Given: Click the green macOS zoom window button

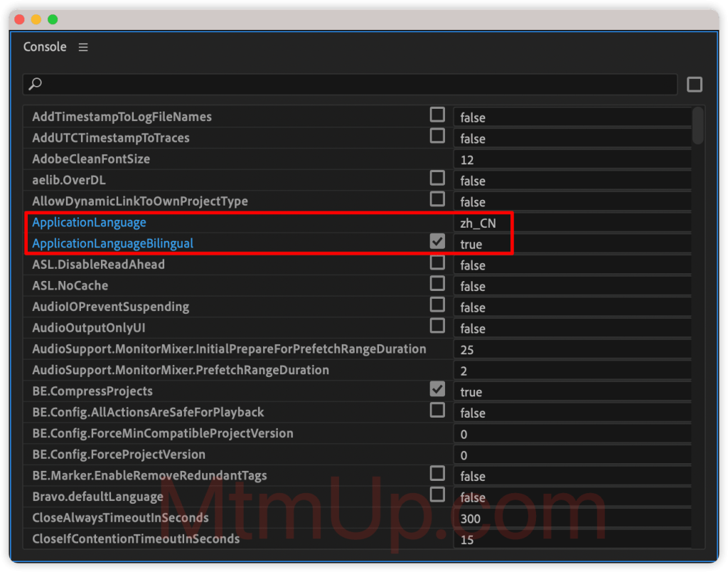Looking at the screenshot, I should (53, 19).
